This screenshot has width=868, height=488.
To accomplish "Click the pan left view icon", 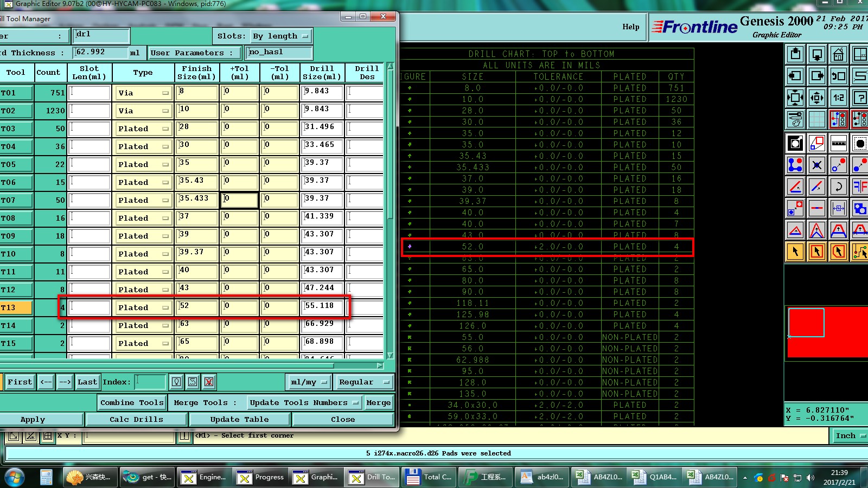I will coord(795,76).
